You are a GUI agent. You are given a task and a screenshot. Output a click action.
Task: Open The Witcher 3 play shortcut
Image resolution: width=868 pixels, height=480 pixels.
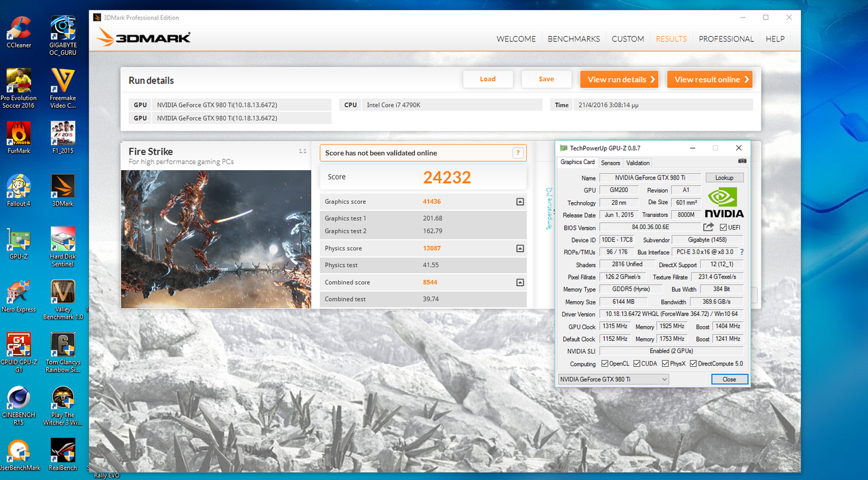[x=62, y=406]
